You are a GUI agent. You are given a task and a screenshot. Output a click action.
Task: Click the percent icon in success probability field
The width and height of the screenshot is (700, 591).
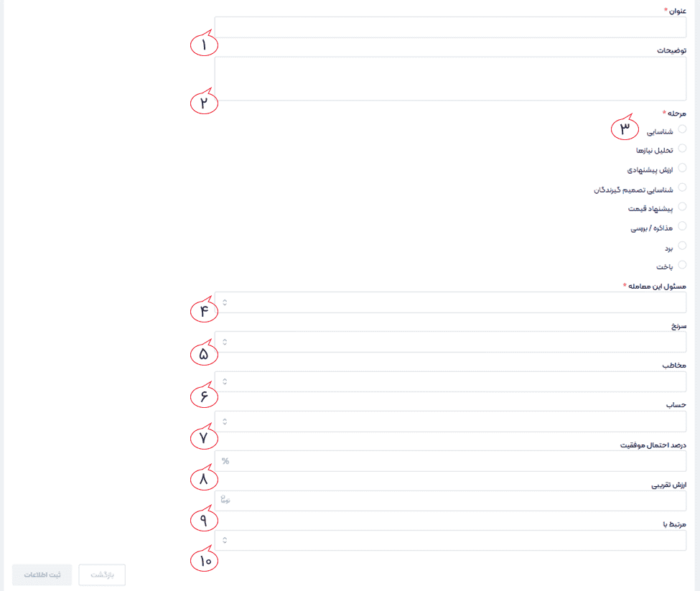click(225, 461)
